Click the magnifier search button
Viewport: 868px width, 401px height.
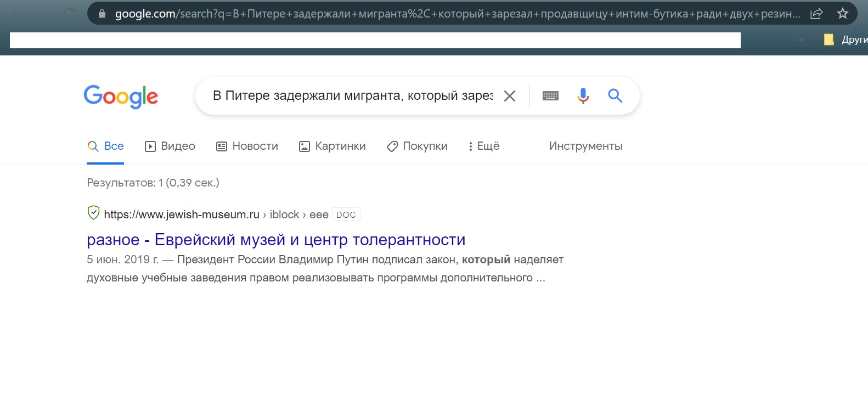(615, 96)
